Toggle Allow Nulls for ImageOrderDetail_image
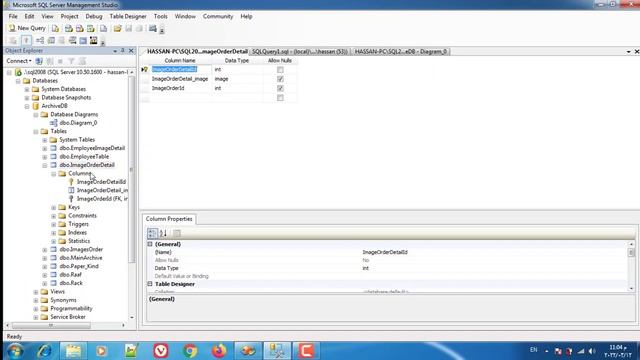Image resolution: width=640 pixels, height=360 pixels. tap(280, 79)
